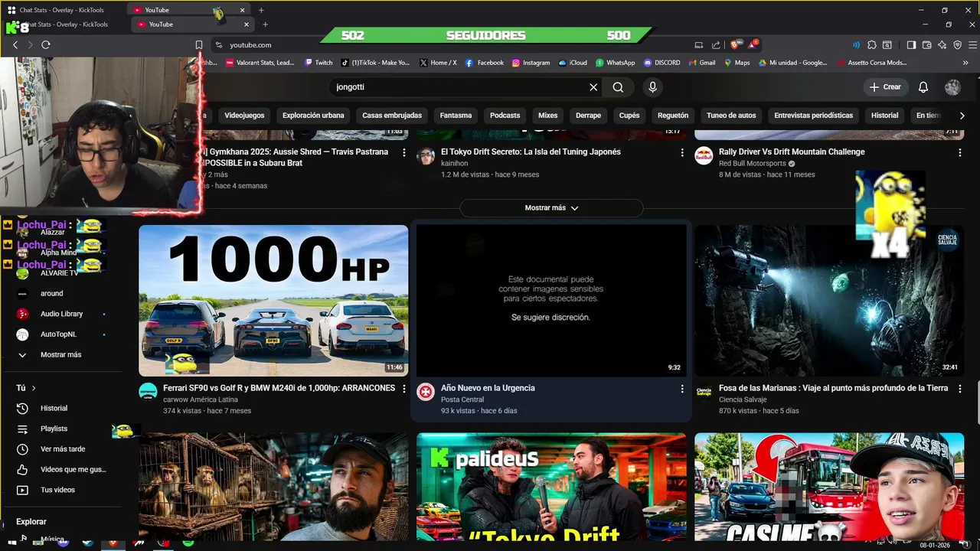Select the Reguetón filter chip
Screen dimensions: 980x551
(673, 116)
